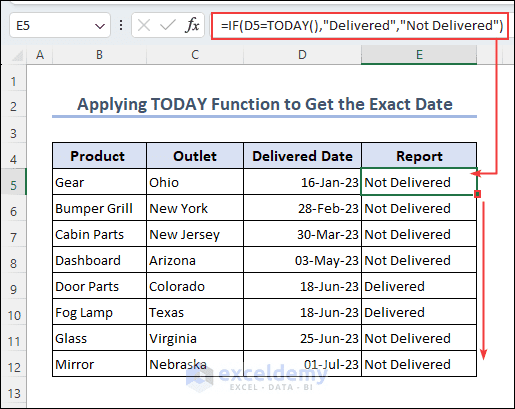Select row 3 header
This screenshot has height=409, width=515.
(13, 130)
